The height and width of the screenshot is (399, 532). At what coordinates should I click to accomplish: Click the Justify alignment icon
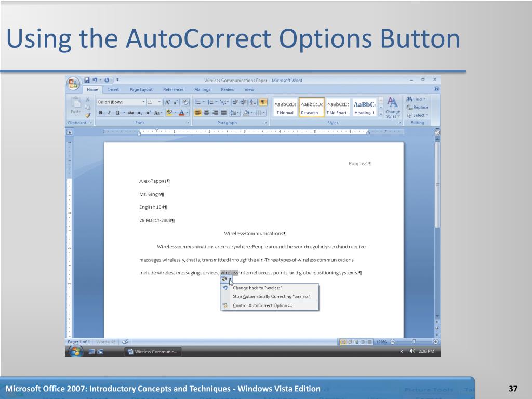coord(223,113)
